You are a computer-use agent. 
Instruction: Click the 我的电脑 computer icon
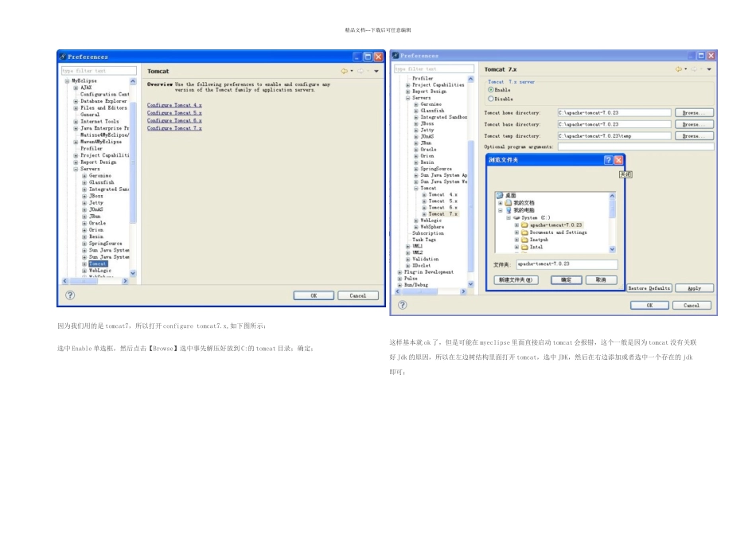(508, 210)
